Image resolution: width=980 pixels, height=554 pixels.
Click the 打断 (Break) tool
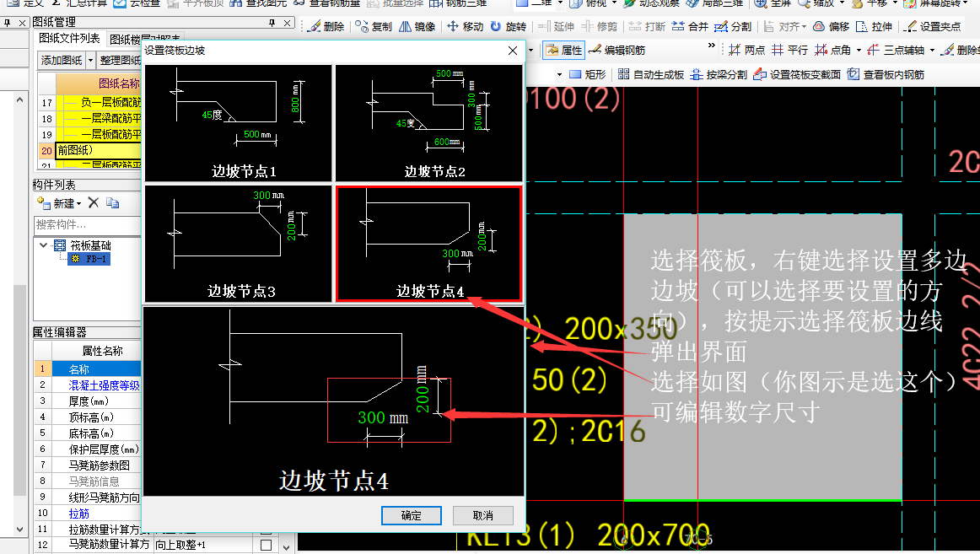pyautogui.click(x=648, y=27)
